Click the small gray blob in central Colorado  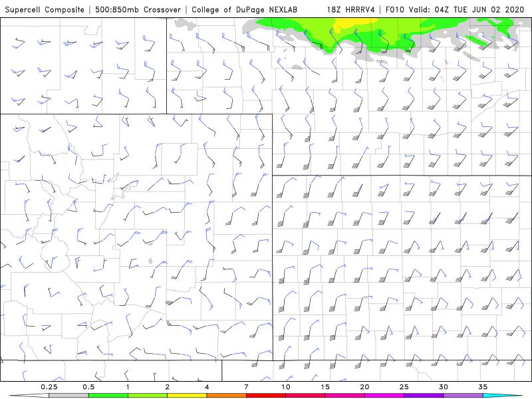point(150,261)
